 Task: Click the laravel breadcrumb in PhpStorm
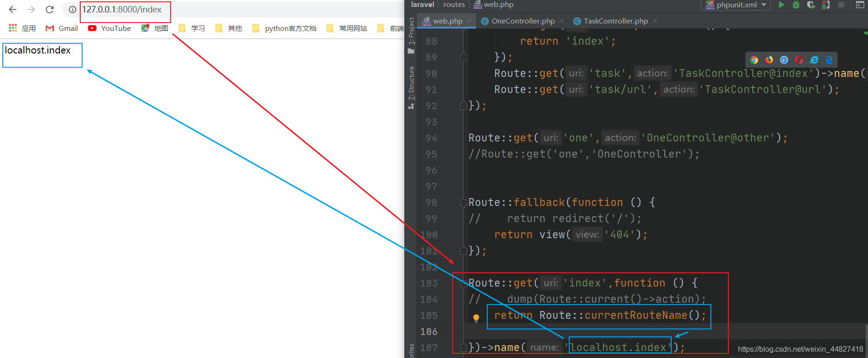coord(423,4)
